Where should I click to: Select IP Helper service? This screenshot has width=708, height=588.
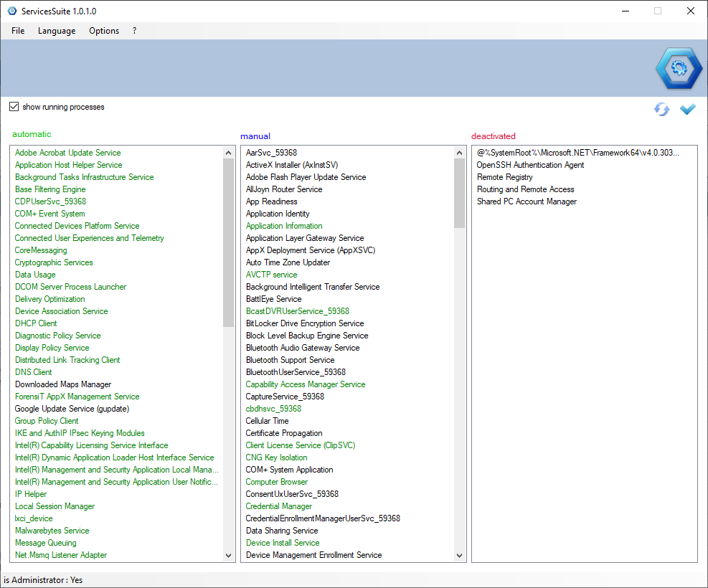tap(31, 493)
